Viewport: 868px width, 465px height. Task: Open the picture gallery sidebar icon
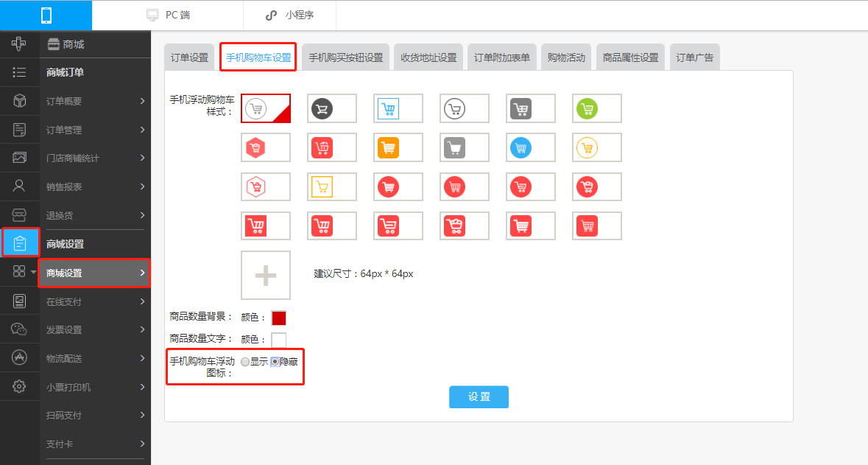click(x=19, y=158)
